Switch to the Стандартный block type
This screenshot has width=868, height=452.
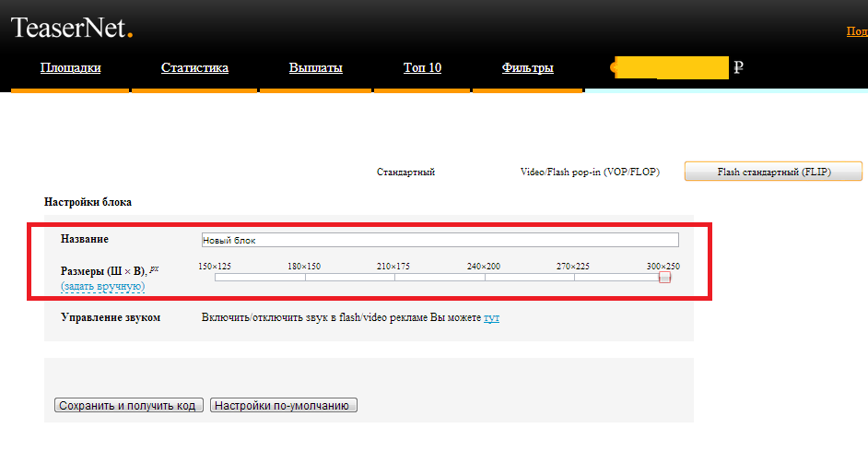pyautogui.click(x=405, y=172)
